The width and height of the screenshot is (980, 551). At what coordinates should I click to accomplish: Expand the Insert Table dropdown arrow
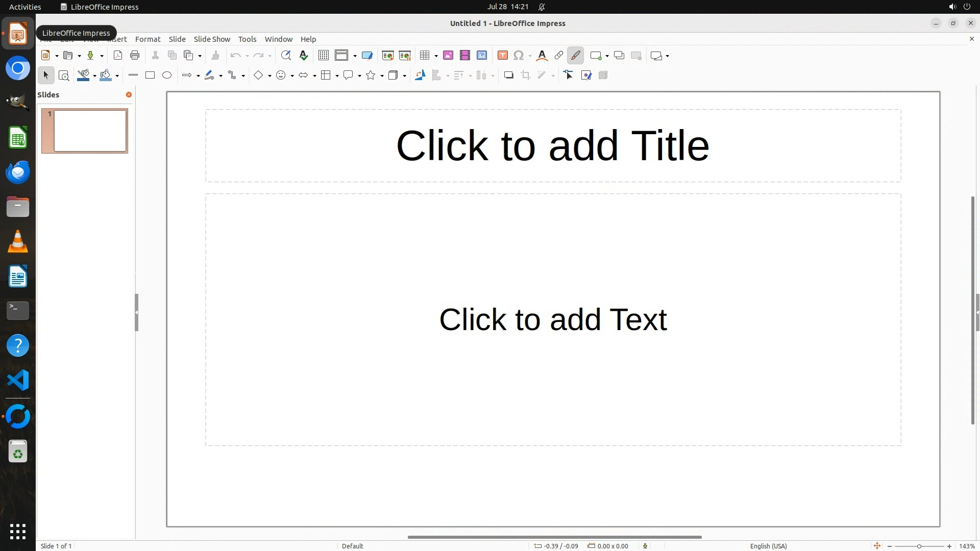click(x=436, y=56)
